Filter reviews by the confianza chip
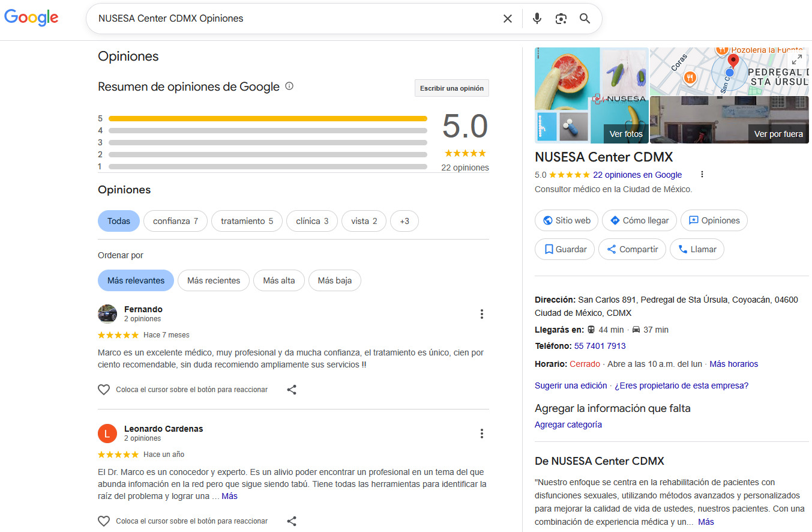Viewport: 812px width, 532px height. click(x=175, y=221)
